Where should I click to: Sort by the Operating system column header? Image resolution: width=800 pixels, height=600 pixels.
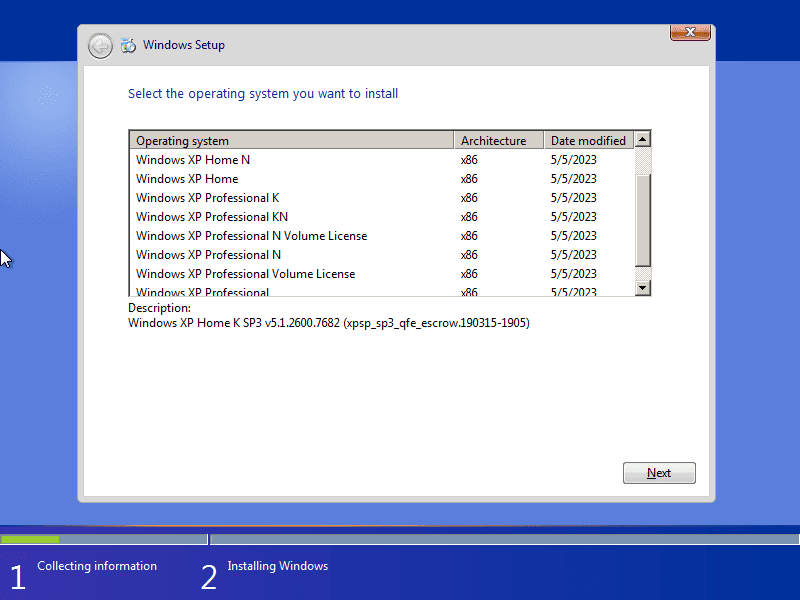tap(292, 140)
